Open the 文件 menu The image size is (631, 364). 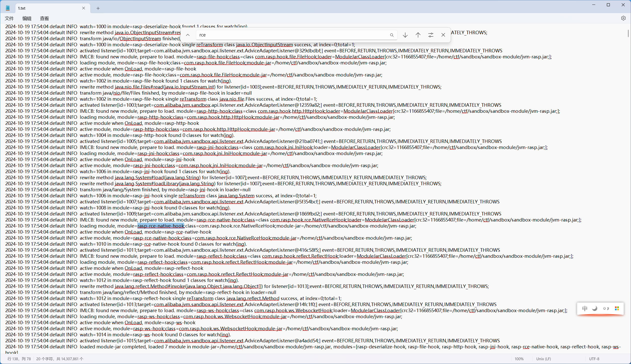[9, 18]
